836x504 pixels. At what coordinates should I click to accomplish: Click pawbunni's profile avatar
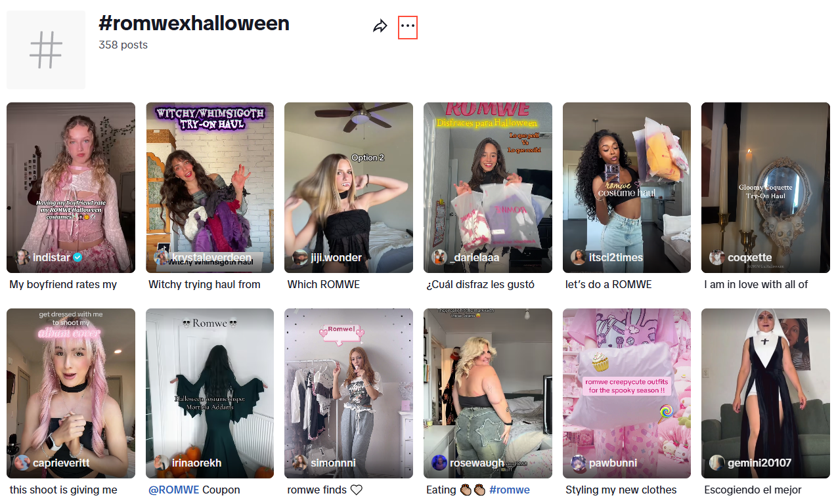point(579,463)
